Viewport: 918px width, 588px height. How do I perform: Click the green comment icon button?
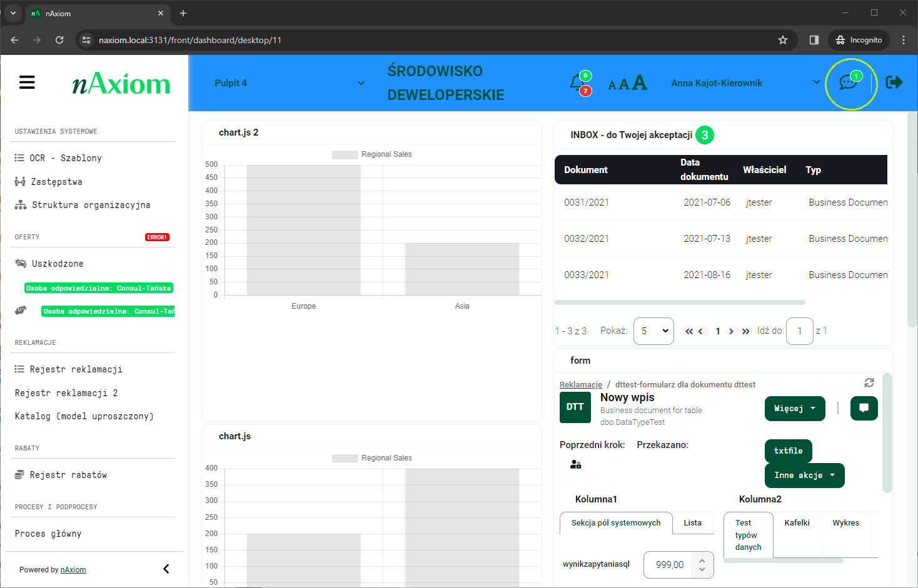pos(864,408)
